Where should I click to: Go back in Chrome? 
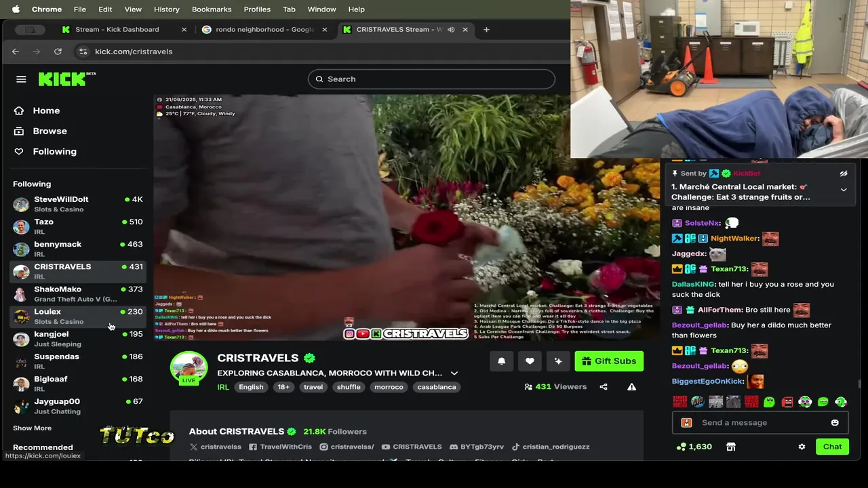[16, 52]
